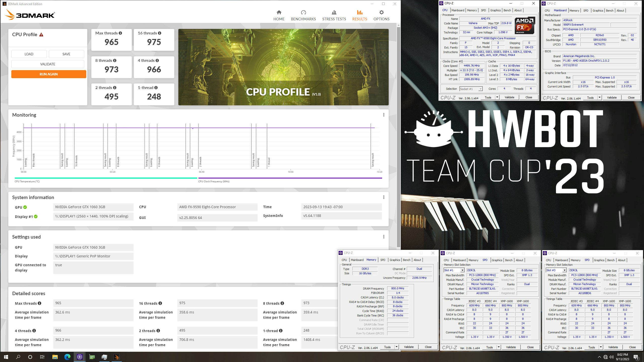Viewport: 644px width, 362px height.
Task: Open notification center in system tray
Action: pyautogui.click(x=636, y=357)
